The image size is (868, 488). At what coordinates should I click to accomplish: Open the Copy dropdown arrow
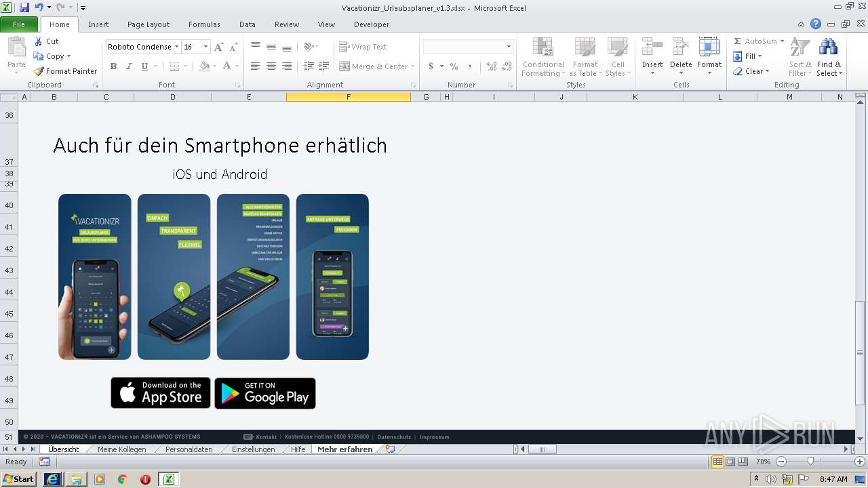[x=68, y=56]
